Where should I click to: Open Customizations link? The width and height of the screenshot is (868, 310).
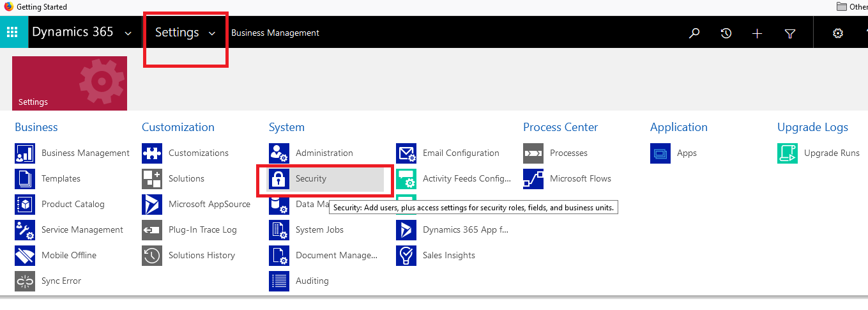[x=199, y=153]
